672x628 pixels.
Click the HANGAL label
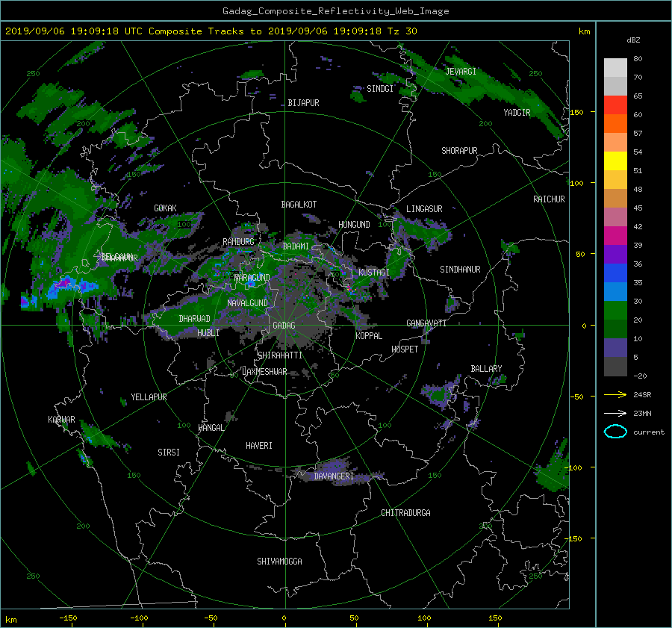[x=211, y=428]
